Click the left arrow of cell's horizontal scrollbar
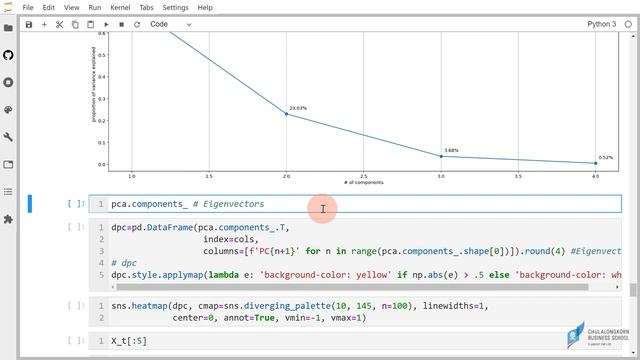The image size is (640, 360). coord(113,287)
